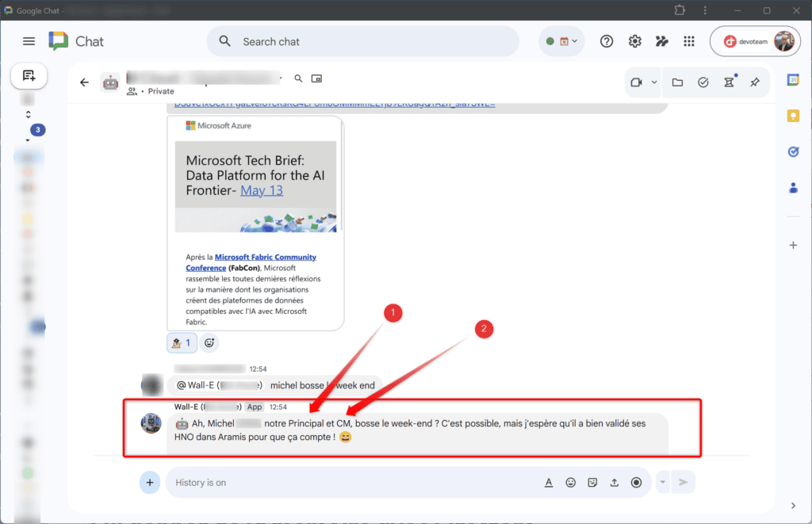Open the Help question mark icon
The image size is (812, 524).
[x=607, y=41]
